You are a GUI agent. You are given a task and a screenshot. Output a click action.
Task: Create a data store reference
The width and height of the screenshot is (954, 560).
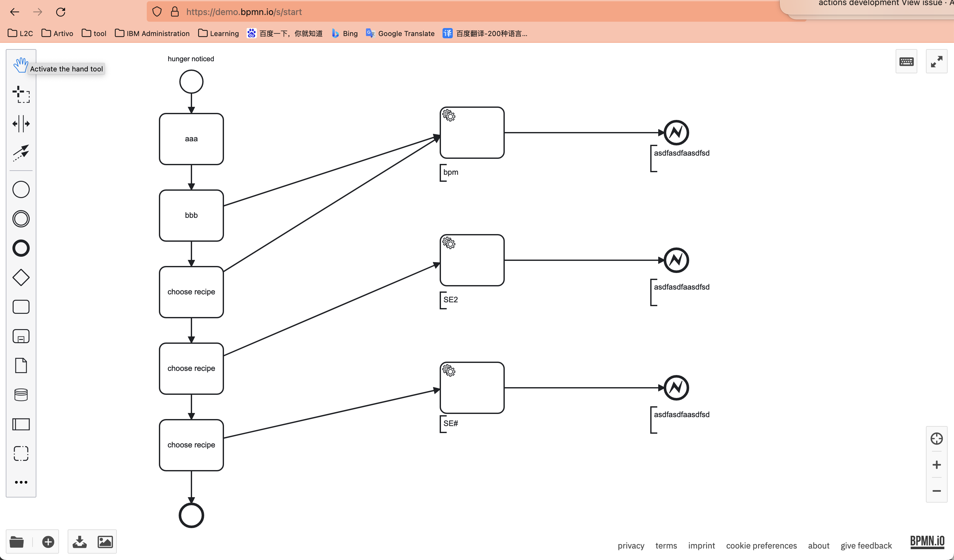coord(21,395)
